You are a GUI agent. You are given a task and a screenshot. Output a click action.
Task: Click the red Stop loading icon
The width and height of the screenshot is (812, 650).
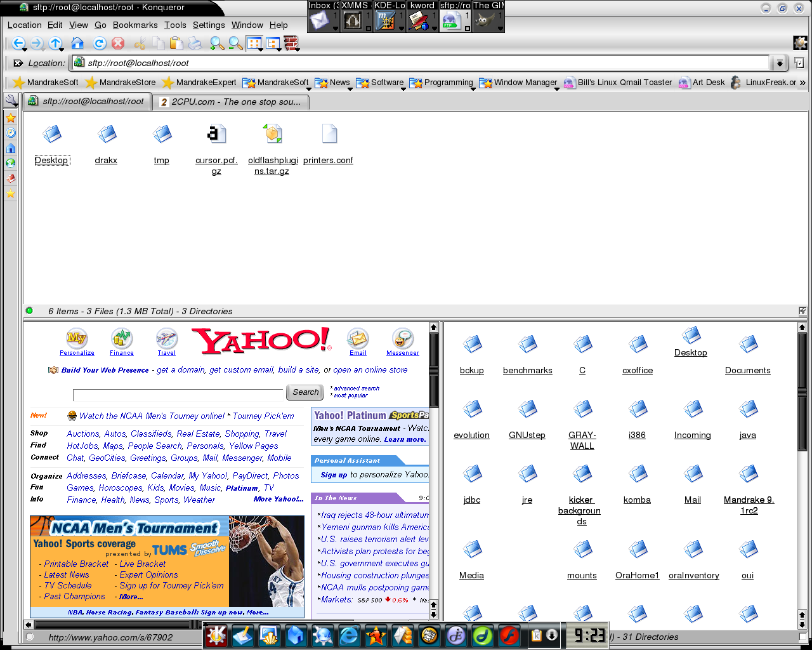coord(118,43)
